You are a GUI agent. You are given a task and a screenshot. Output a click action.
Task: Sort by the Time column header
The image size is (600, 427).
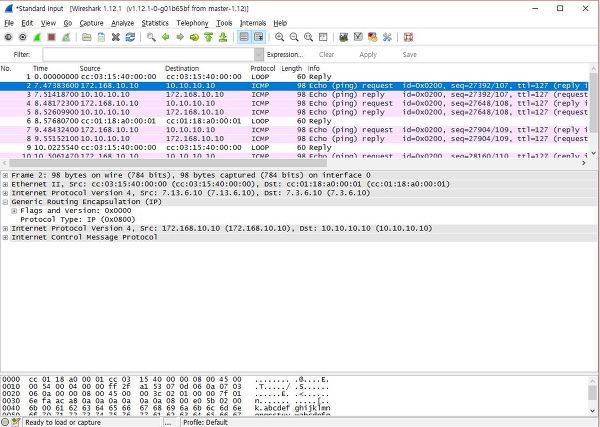(x=40, y=68)
